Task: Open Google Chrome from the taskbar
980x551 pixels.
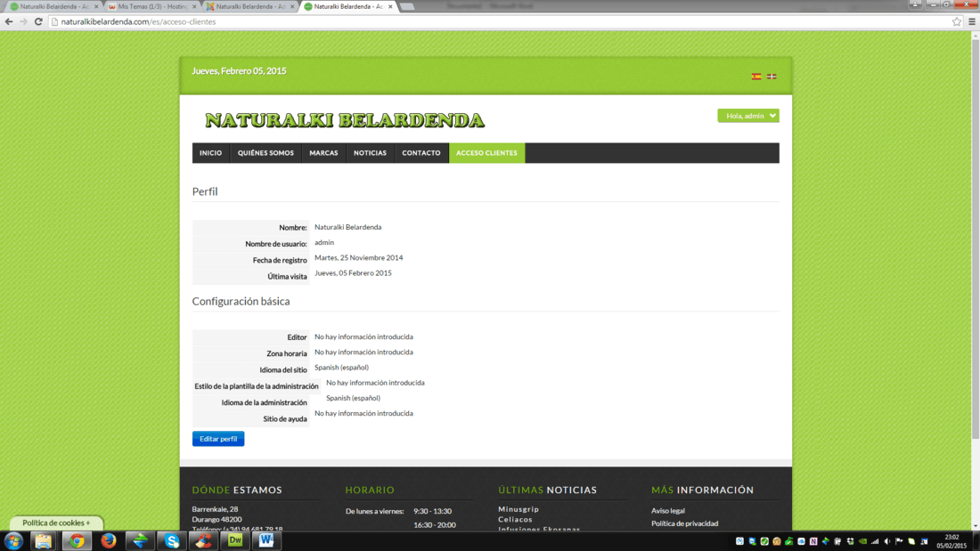Action: 77,541
